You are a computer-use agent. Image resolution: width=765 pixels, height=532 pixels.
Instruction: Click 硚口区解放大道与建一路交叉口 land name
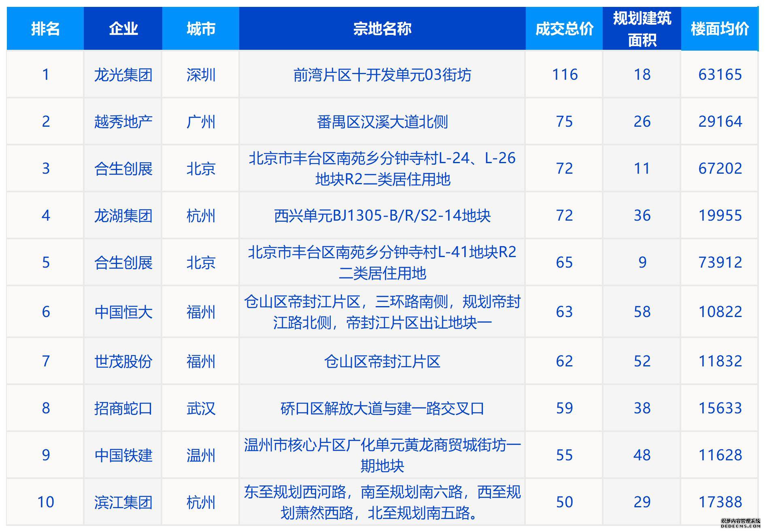pos(382,409)
